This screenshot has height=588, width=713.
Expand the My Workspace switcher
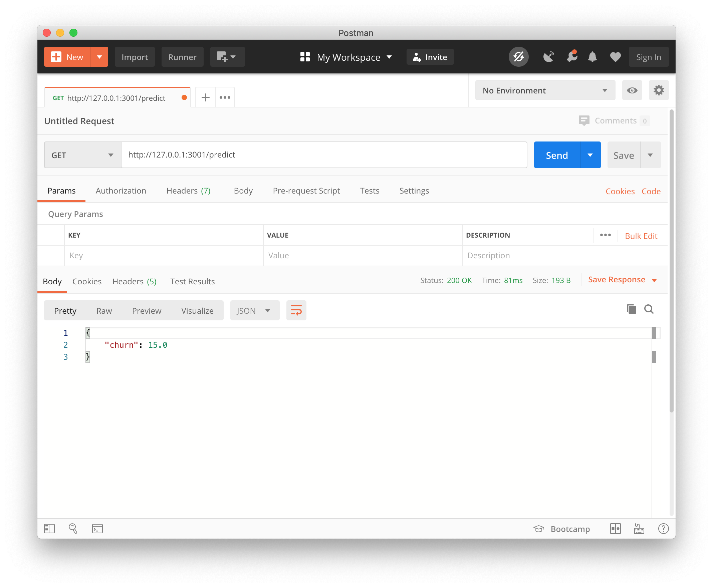pos(346,57)
